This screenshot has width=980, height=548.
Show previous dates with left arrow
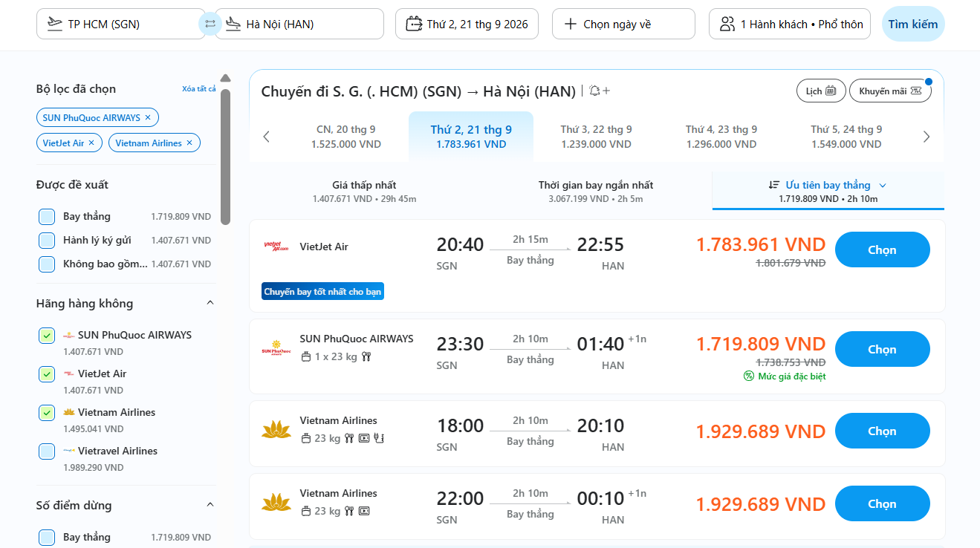[267, 137]
